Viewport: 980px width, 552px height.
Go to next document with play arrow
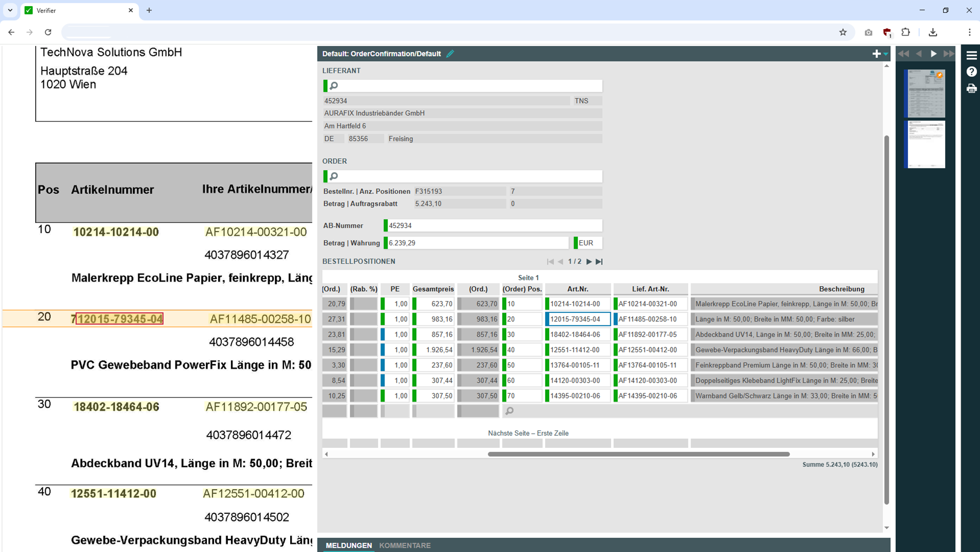(x=934, y=54)
